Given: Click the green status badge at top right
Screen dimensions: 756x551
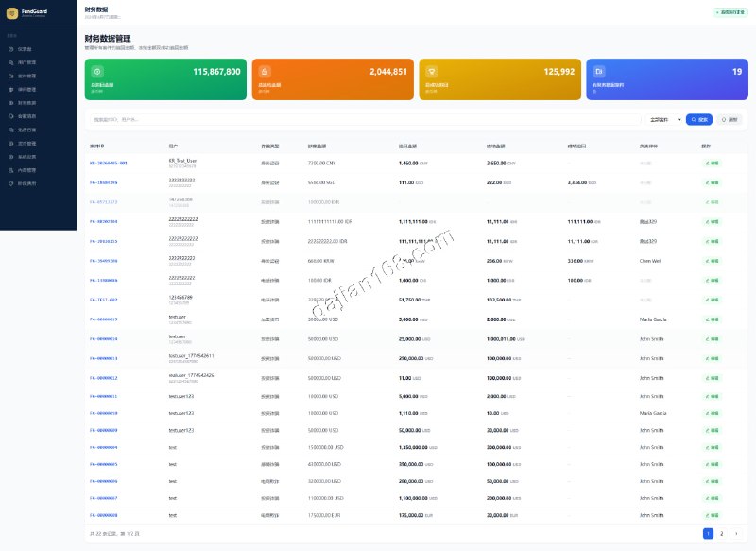Looking at the screenshot, I should [729, 13].
